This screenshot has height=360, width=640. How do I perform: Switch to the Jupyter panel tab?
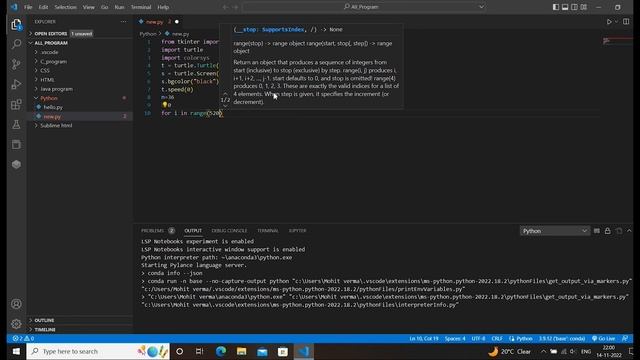point(298,231)
